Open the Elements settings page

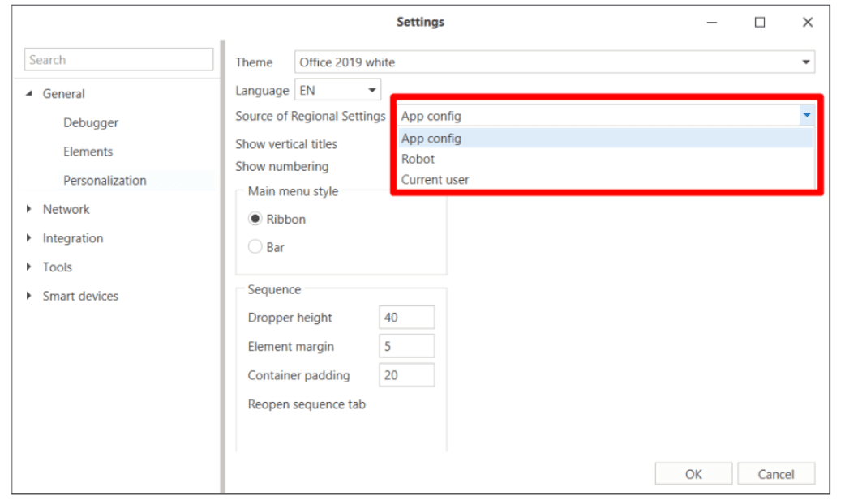click(88, 152)
